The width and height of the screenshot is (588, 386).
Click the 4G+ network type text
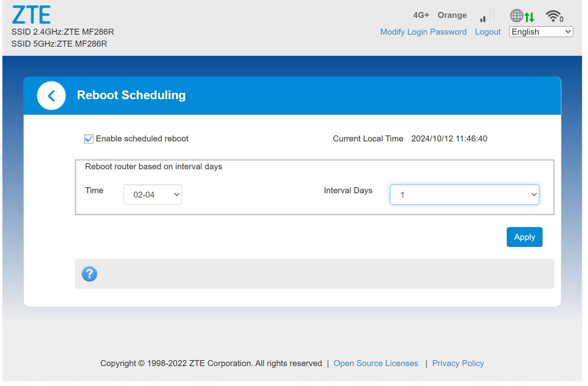(x=421, y=15)
